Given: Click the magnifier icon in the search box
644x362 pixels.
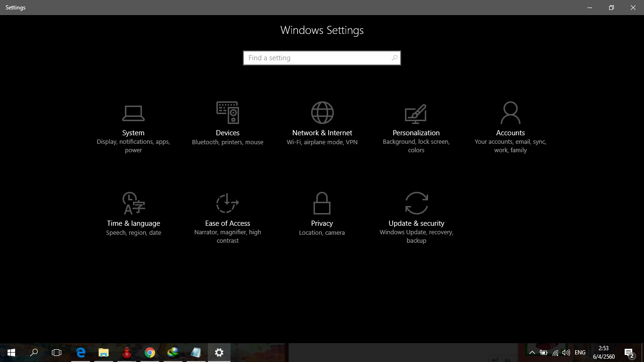Looking at the screenshot, I should (394, 58).
